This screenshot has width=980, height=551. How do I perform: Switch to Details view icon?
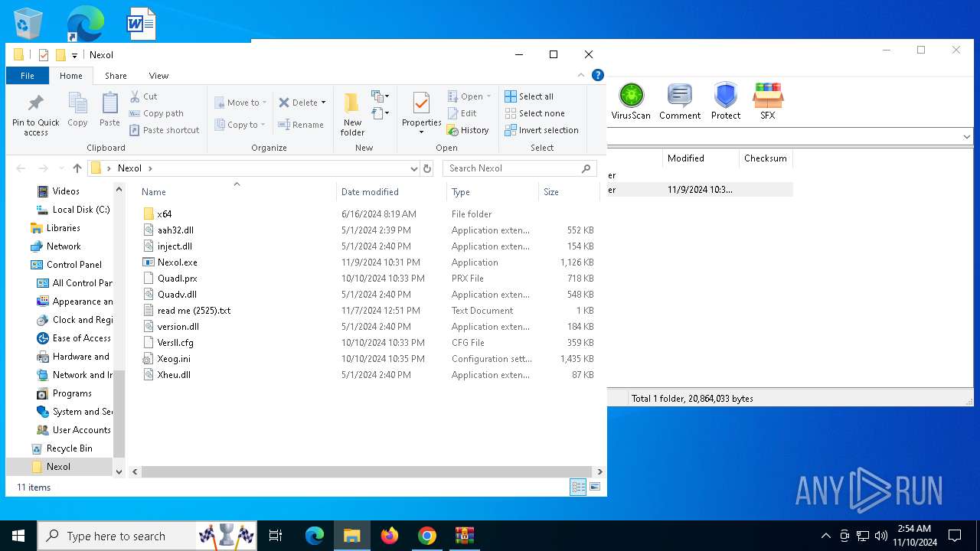coord(578,487)
